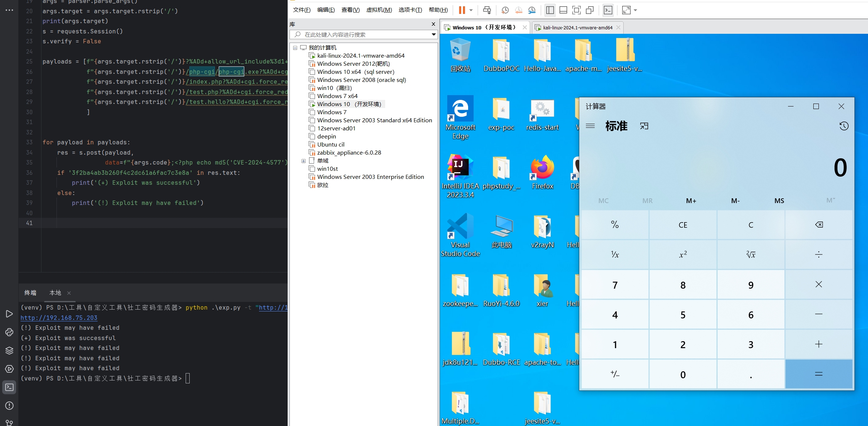
Task: Click the stretch guest display icon
Action: [x=626, y=10]
